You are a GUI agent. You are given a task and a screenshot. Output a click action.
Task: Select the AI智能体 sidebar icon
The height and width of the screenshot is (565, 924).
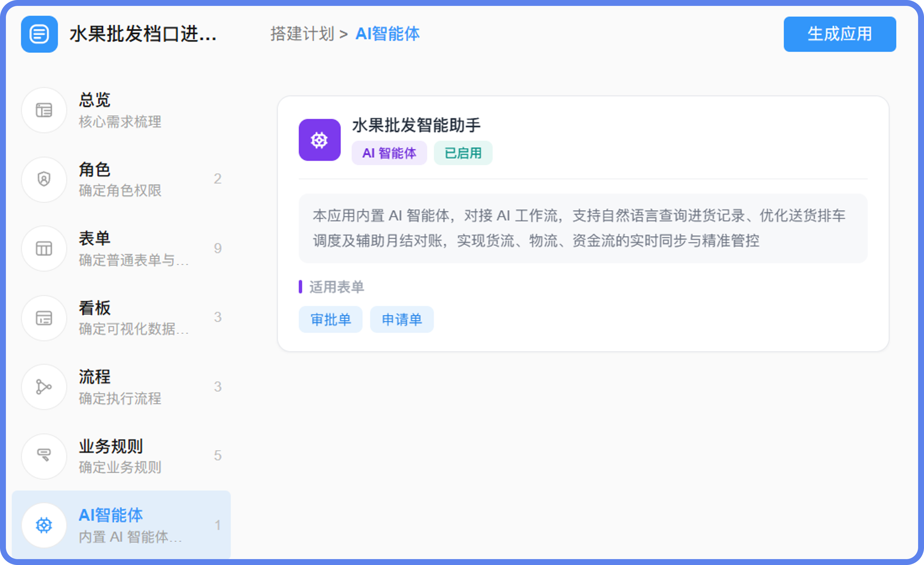coord(44,525)
